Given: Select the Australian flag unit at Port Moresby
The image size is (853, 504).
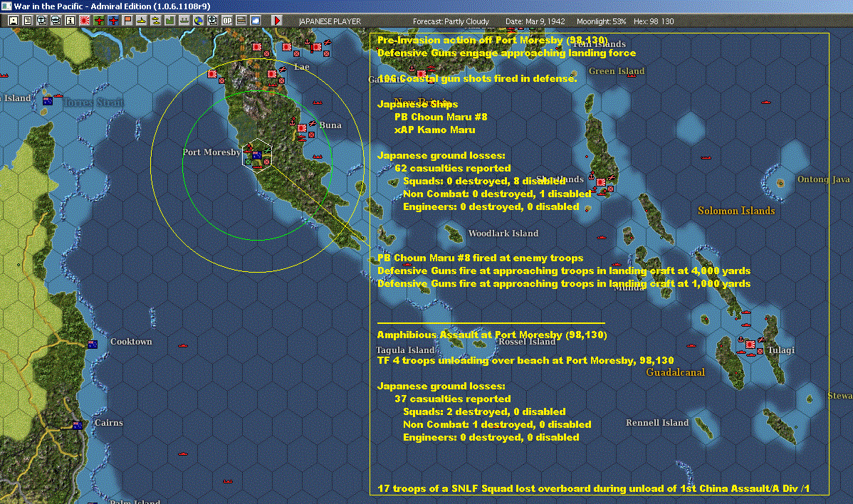Looking at the screenshot, I should (x=257, y=155).
